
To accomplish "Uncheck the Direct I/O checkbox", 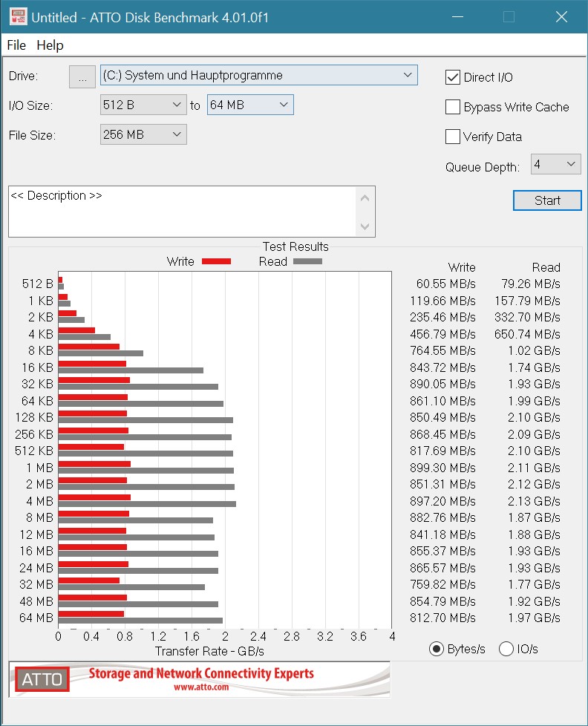I will click(453, 77).
